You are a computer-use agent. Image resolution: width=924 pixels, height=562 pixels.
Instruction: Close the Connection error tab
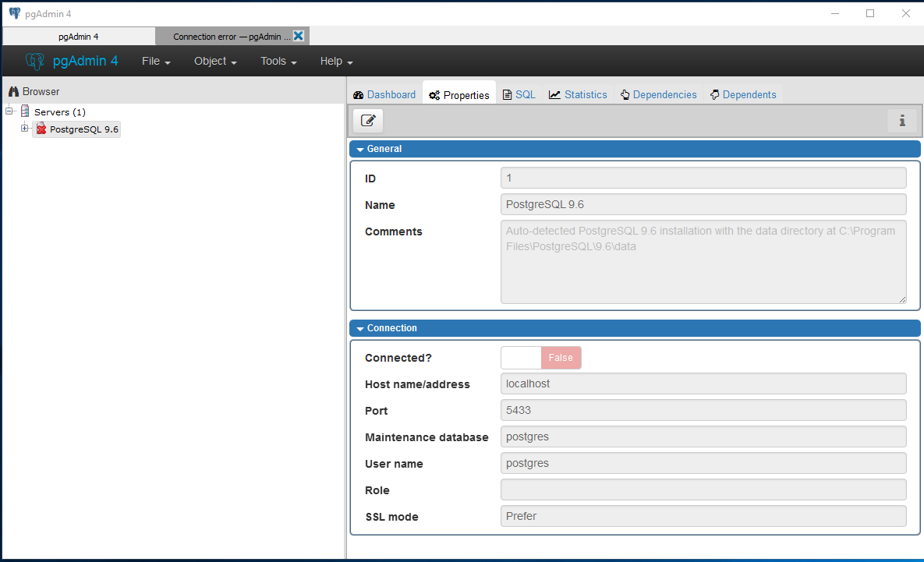coord(299,36)
